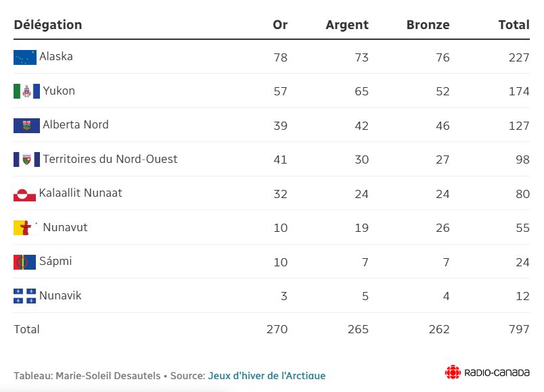Click the Yukon flag icon

point(26,91)
